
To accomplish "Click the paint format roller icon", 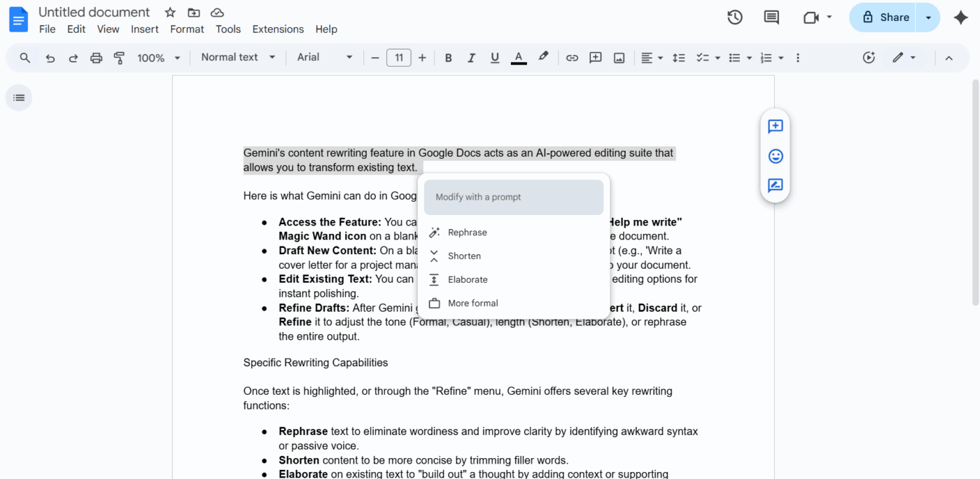I will (119, 58).
